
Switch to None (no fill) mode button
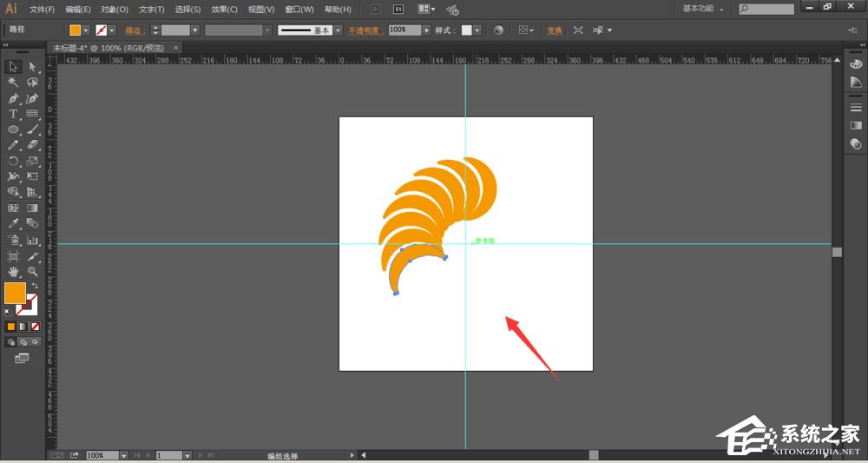(x=35, y=327)
